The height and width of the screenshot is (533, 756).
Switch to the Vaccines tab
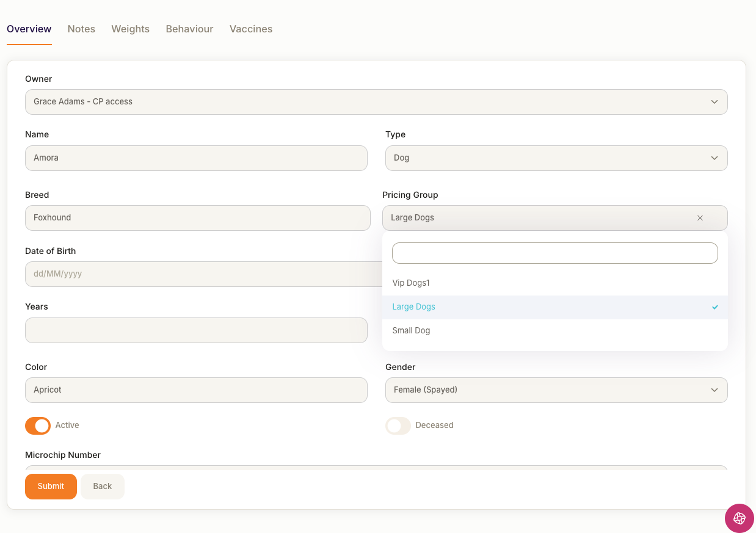251,29
